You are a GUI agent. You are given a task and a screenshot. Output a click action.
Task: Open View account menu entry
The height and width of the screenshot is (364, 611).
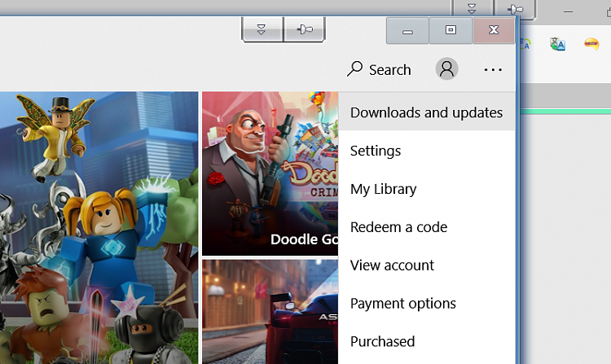click(427, 265)
